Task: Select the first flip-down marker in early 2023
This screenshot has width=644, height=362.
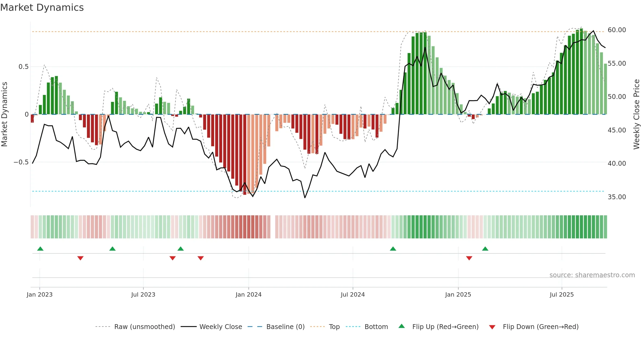Action: tap(80, 258)
